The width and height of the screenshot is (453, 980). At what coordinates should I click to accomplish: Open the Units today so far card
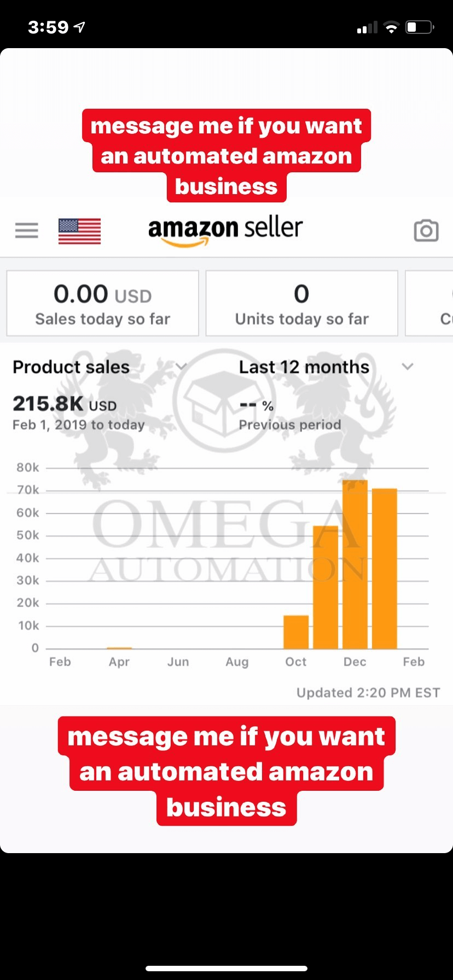(x=301, y=303)
